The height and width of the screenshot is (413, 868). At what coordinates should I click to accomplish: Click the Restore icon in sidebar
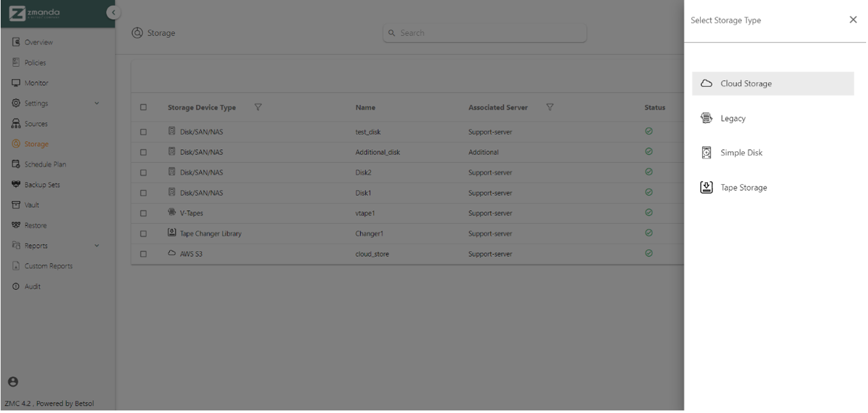pyautogui.click(x=15, y=225)
